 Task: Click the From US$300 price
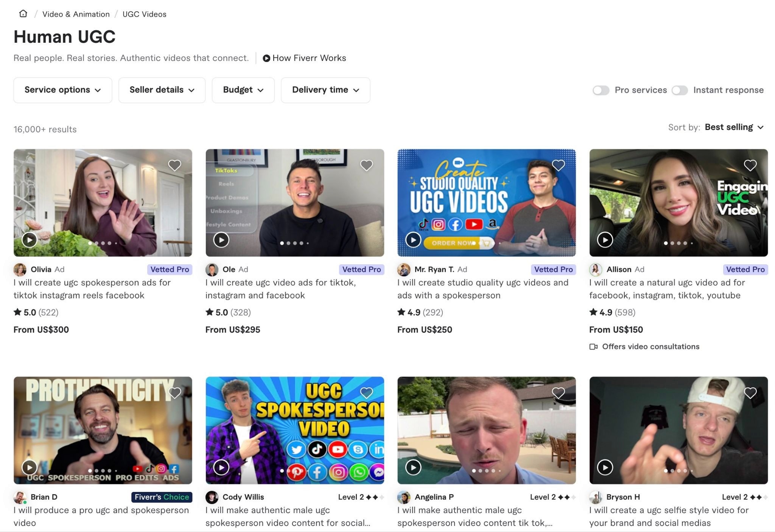click(x=41, y=330)
